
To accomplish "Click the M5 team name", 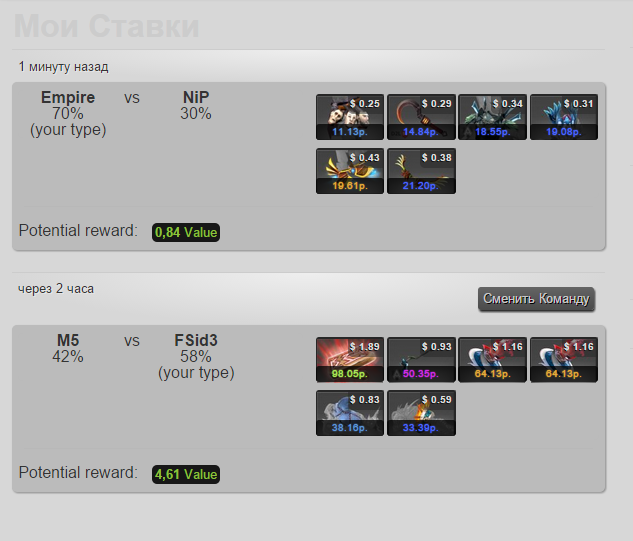I will click(x=68, y=340).
